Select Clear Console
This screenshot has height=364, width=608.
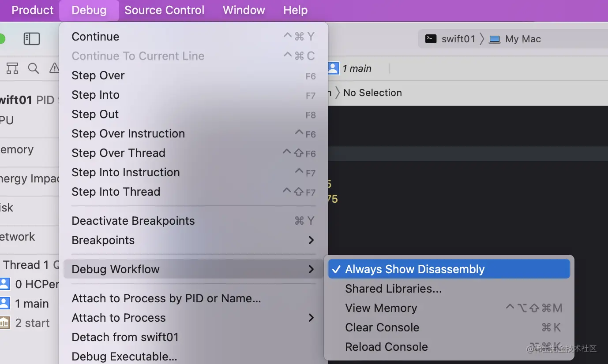pos(382,327)
